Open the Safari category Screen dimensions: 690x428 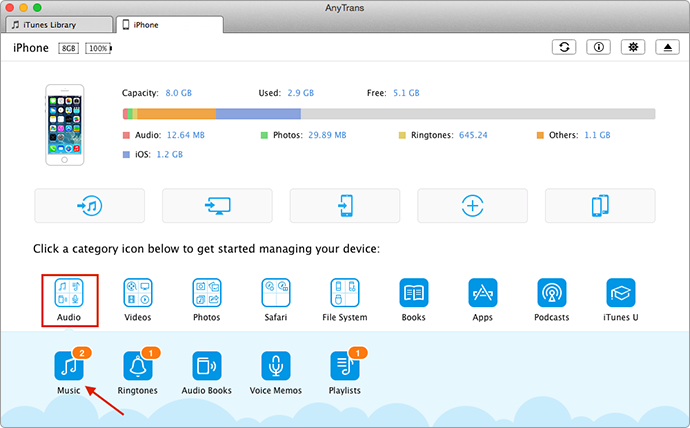coord(276,300)
